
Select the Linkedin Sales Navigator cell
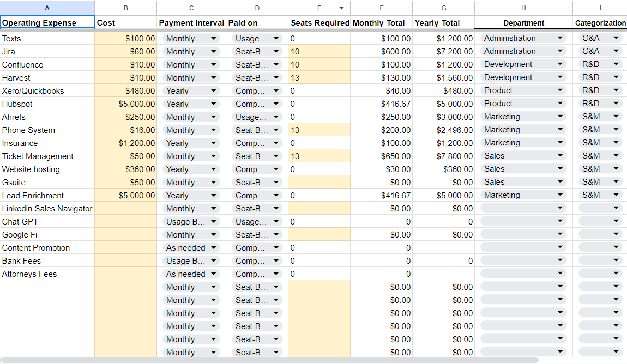47,209
